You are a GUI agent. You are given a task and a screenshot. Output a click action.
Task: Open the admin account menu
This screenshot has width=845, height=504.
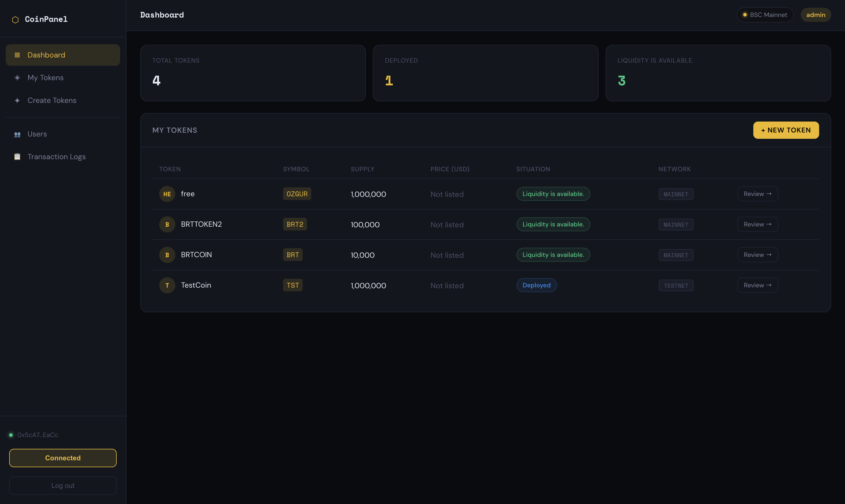(x=816, y=15)
